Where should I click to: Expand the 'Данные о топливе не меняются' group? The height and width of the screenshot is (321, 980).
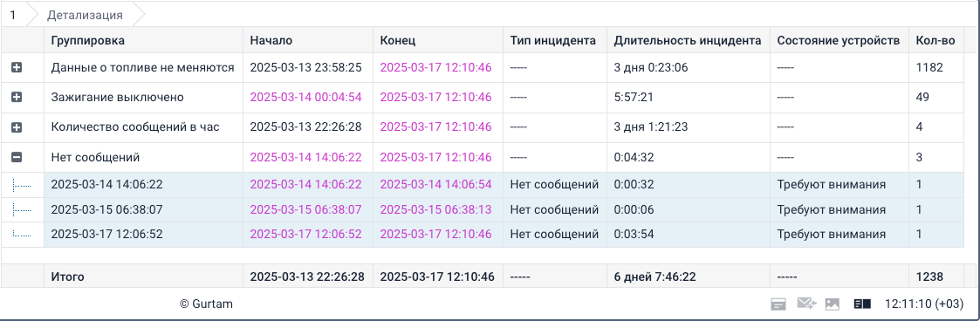coord(17,67)
